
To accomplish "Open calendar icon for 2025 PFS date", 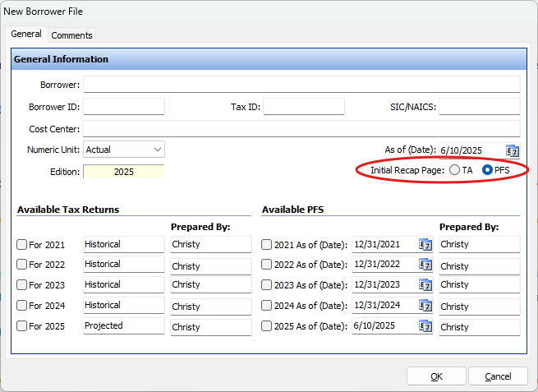I will point(425,326).
